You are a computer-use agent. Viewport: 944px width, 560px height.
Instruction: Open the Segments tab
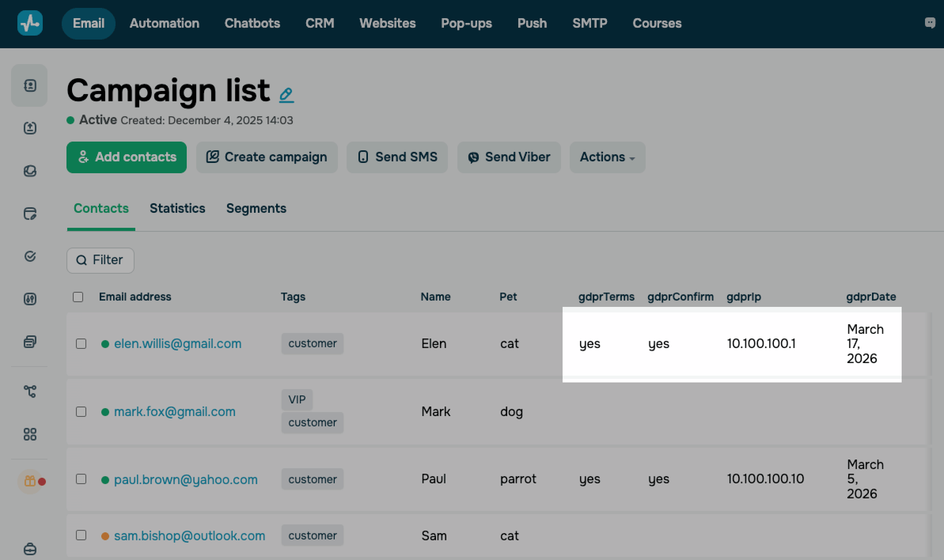point(256,208)
